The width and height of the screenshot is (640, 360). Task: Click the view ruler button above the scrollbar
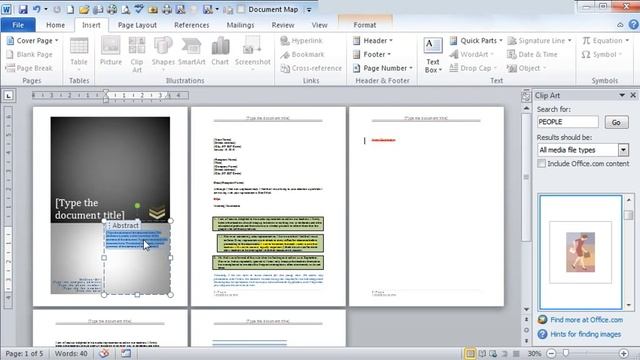[526, 96]
